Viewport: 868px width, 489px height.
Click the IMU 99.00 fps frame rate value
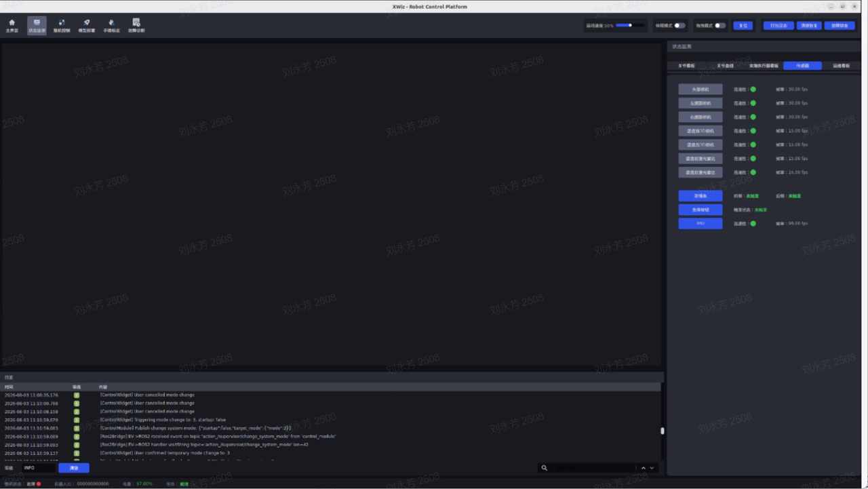797,223
